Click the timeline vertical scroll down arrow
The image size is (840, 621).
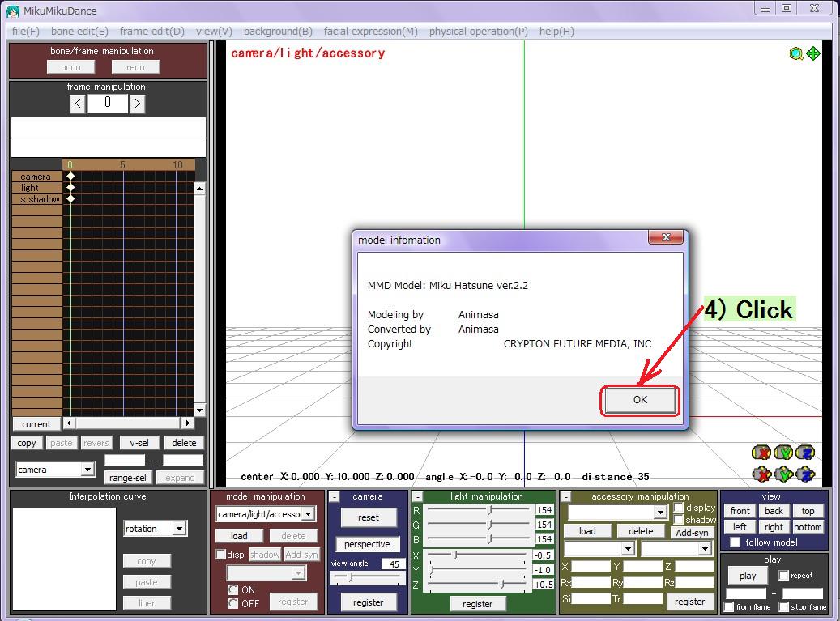pyautogui.click(x=199, y=410)
